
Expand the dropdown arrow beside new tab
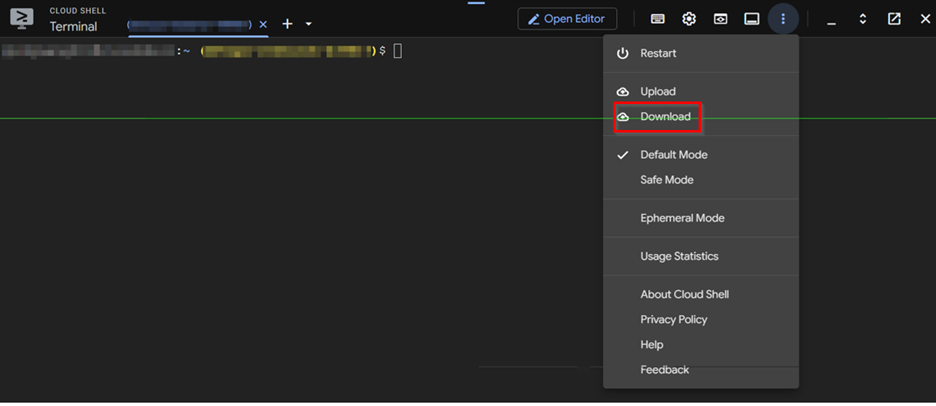tap(309, 24)
